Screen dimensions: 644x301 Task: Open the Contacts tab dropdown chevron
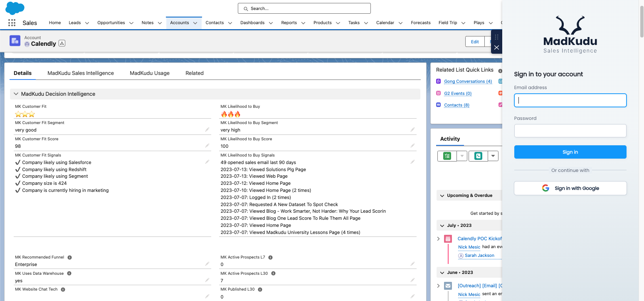(x=230, y=23)
